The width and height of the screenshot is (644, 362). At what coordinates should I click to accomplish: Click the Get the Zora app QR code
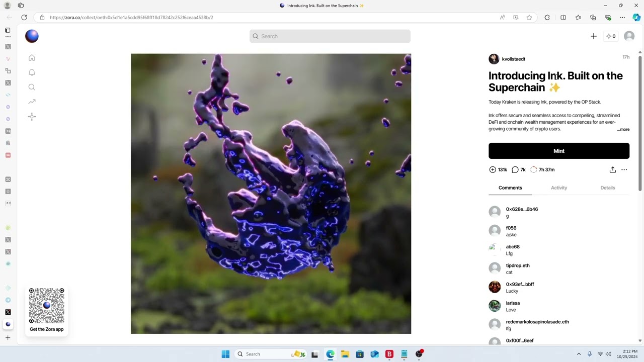[x=46, y=306]
